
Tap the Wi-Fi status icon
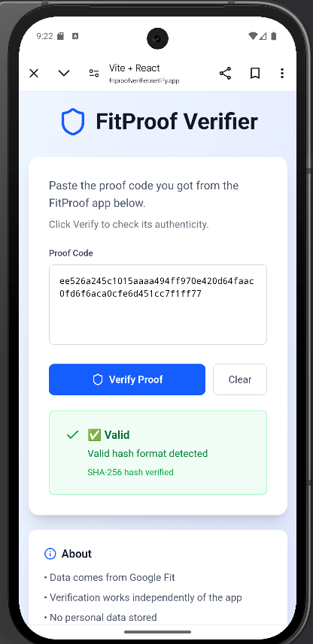point(254,36)
